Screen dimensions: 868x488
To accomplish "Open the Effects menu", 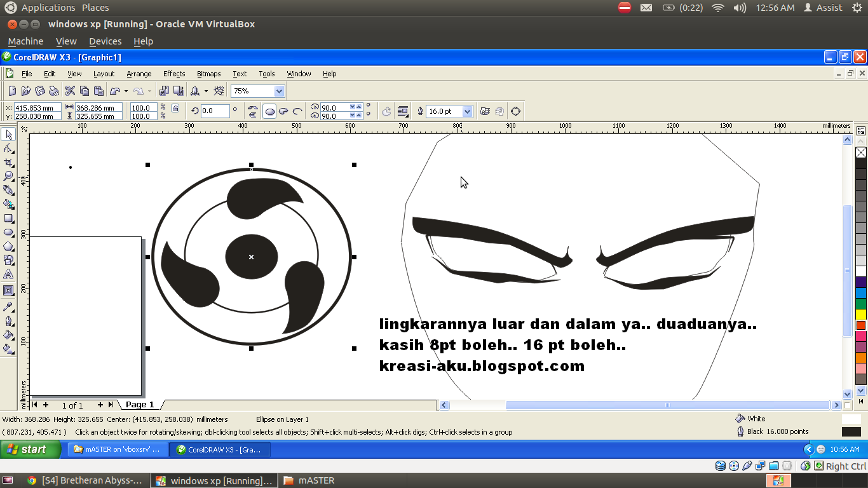I will click(x=174, y=74).
